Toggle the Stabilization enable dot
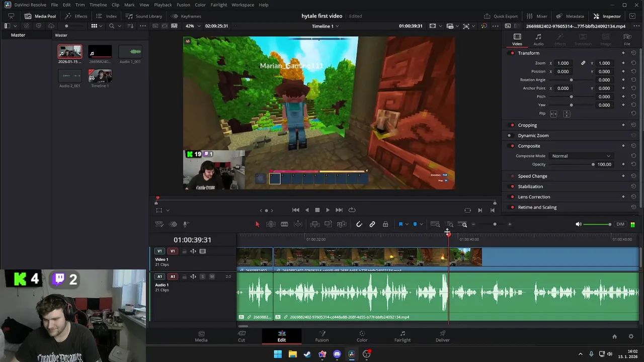This screenshot has height=362, width=644. (512, 187)
